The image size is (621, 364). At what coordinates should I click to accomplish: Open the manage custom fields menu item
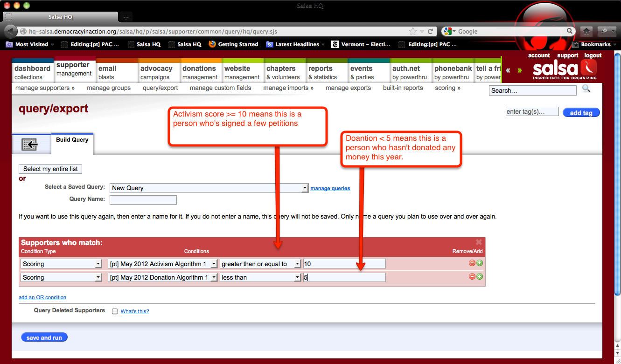point(220,88)
